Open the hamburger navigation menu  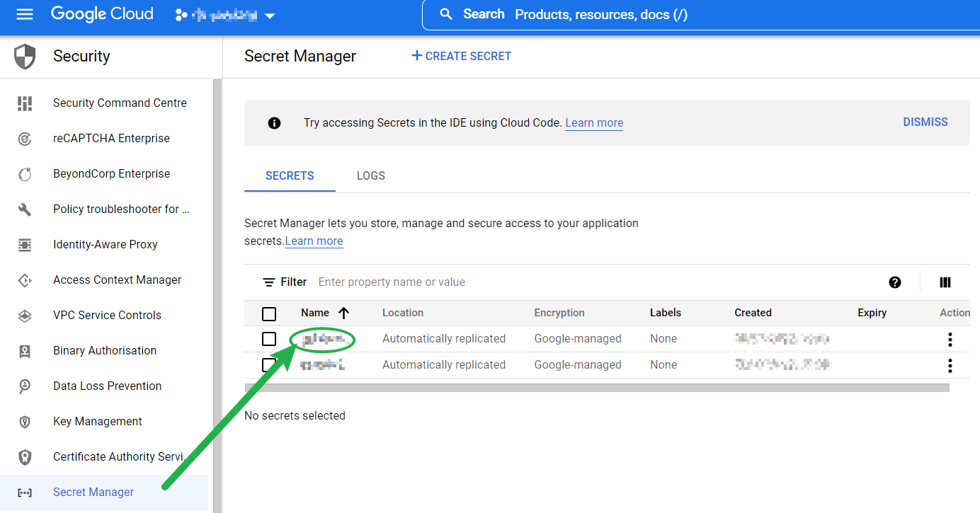[25, 14]
